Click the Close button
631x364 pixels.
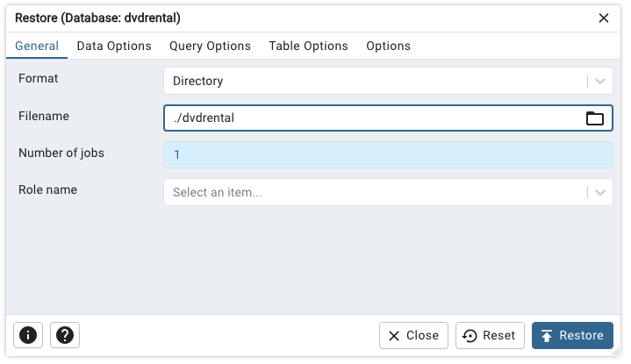coord(413,335)
